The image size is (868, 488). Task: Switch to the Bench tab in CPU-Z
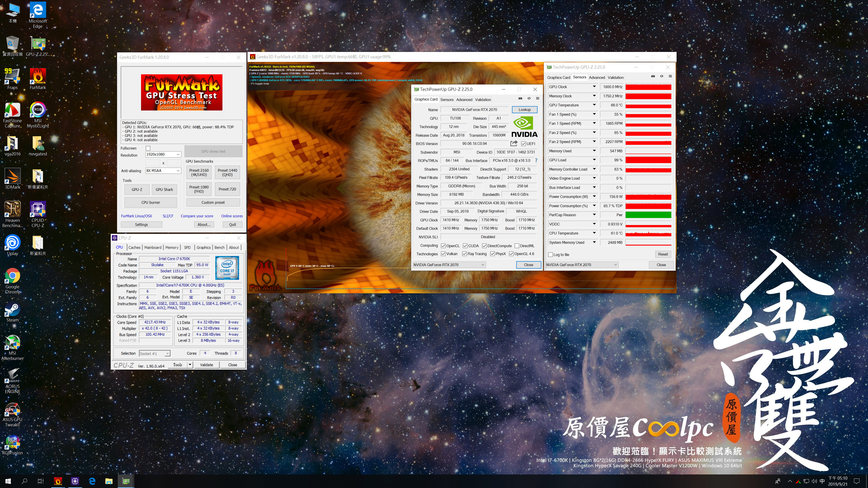pyautogui.click(x=219, y=247)
